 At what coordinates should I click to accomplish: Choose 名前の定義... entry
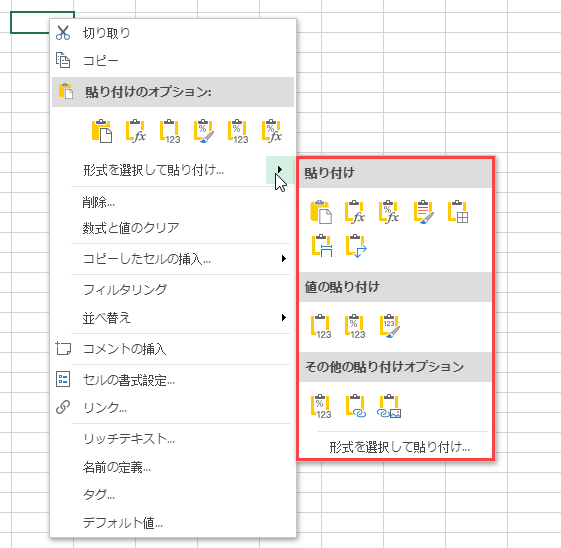[x=117, y=467]
